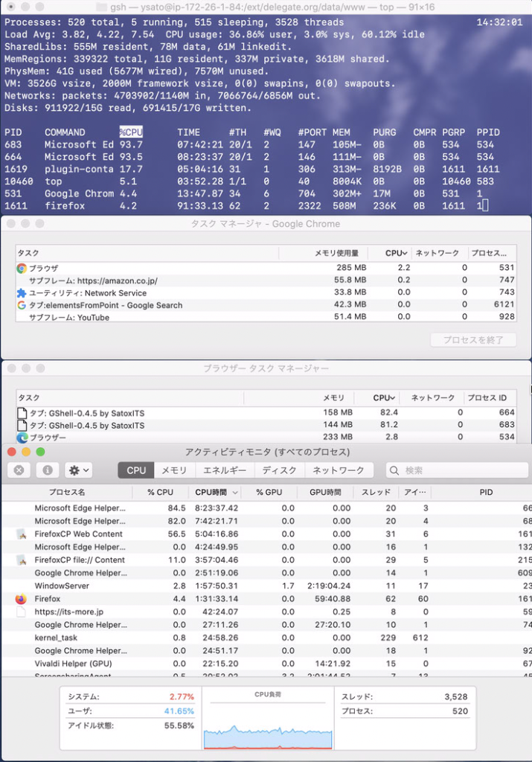Click the FirefoxCP Web Content process icon
Image resolution: width=532 pixels, height=762 pixels.
(x=21, y=534)
